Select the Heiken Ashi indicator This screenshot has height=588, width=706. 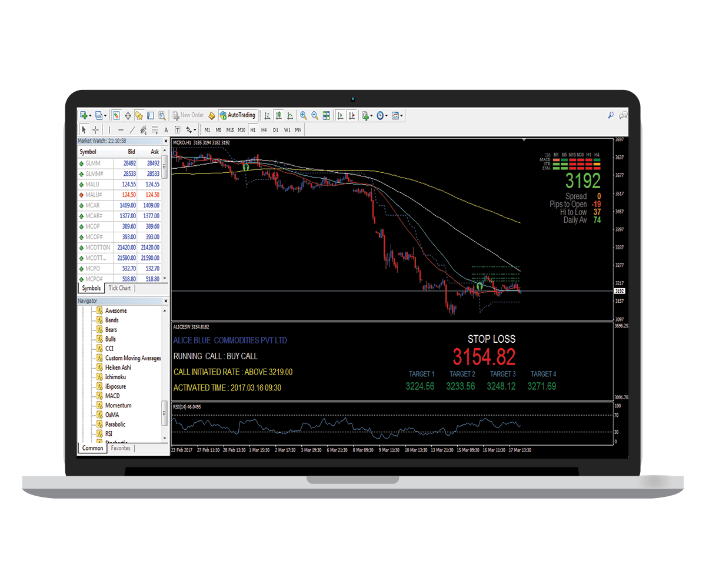pos(118,367)
